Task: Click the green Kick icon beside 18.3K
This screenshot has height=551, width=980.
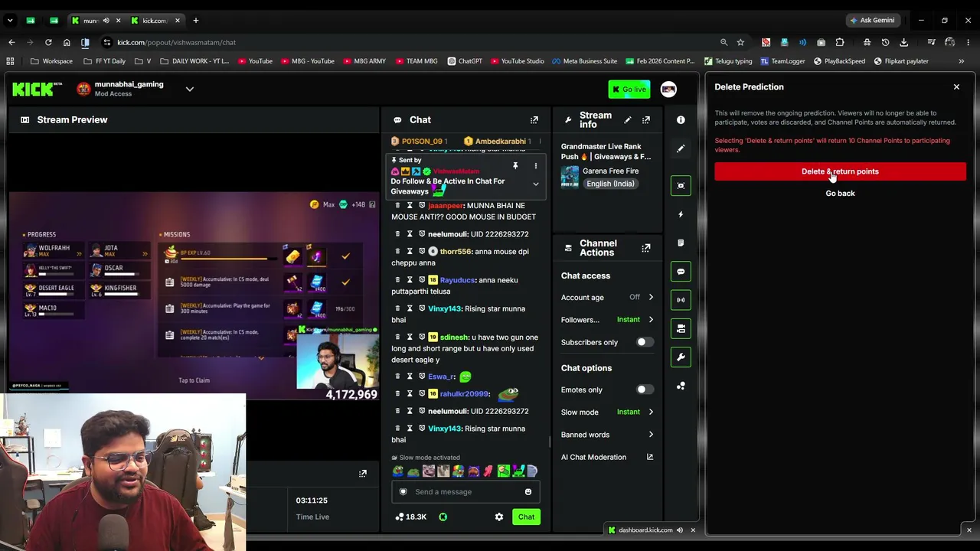Action: pyautogui.click(x=443, y=517)
